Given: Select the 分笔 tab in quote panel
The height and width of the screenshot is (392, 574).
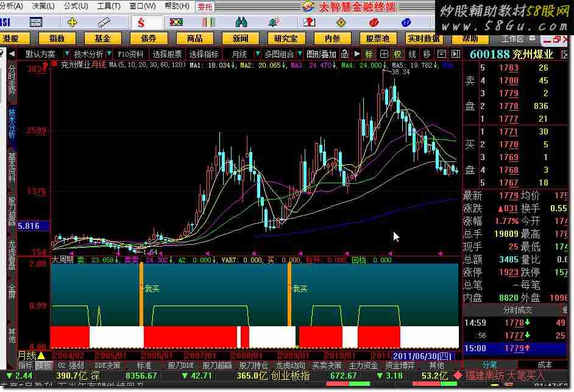Looking at the screenshot, I should point(490,365).
